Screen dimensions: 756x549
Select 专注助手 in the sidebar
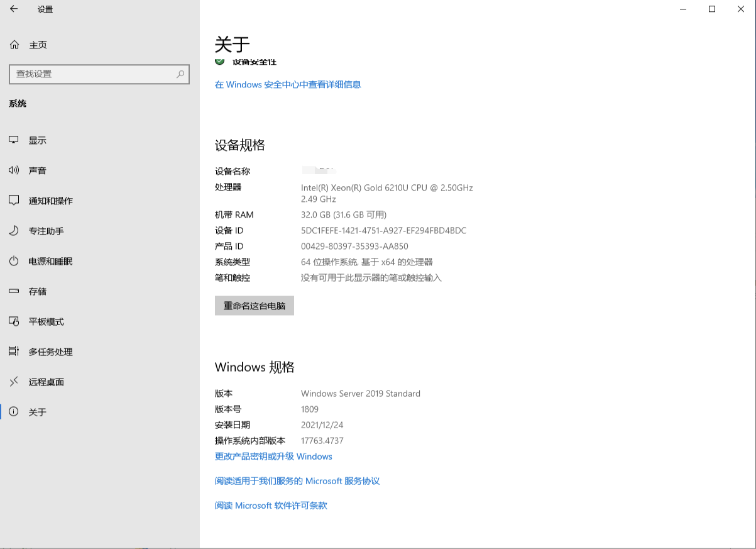coord(100,231)
